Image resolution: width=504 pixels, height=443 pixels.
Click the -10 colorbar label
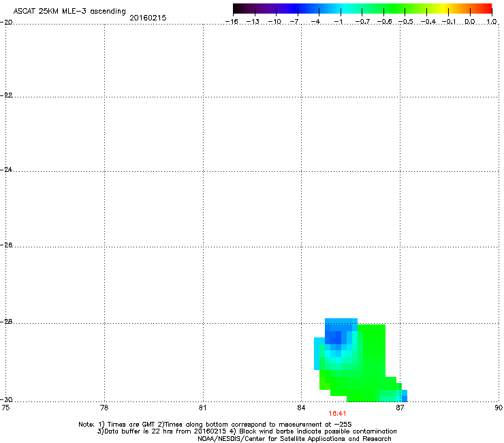274,22
